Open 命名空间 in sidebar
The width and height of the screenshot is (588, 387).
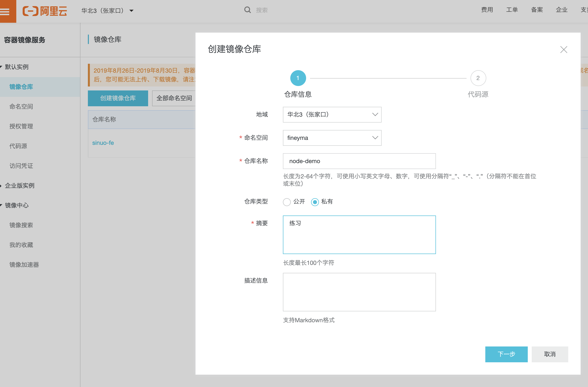[21, 106]
